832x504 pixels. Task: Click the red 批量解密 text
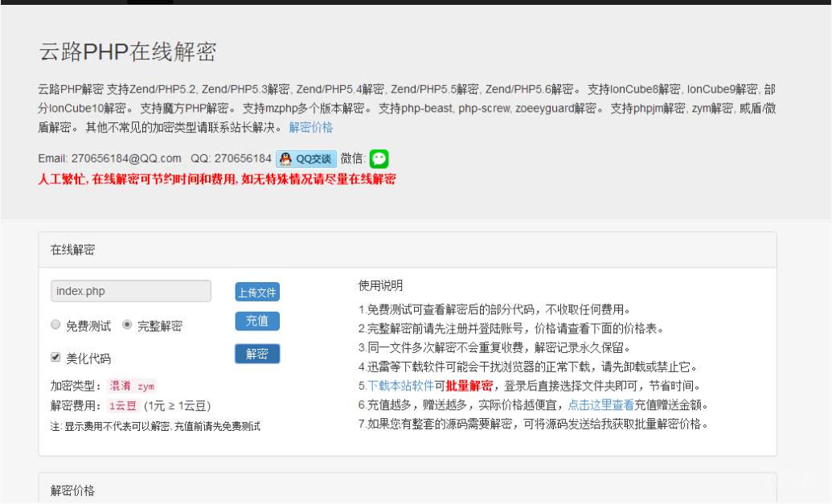469,386
